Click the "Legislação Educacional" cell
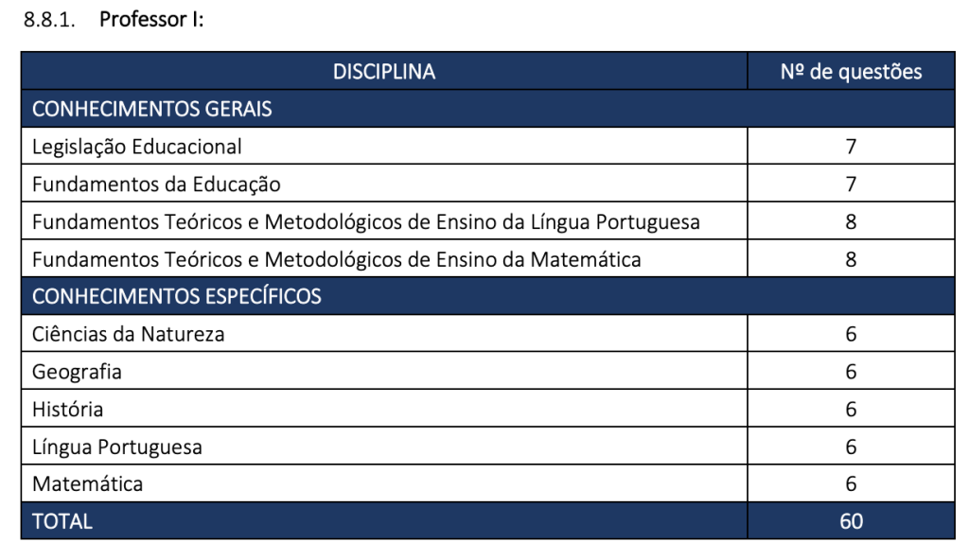This screenshot has width=969, height=560. pos(137,147)
